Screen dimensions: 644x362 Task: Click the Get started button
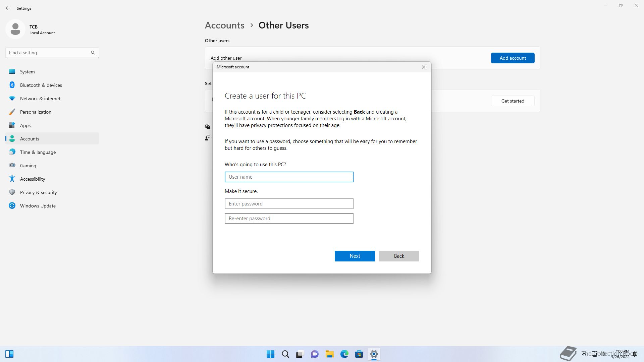tap(513, 101)
